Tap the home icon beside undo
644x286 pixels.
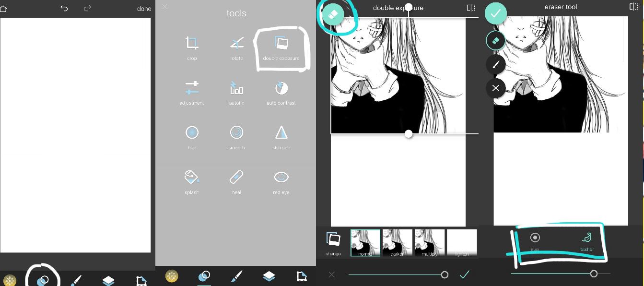tap(3, 9)
